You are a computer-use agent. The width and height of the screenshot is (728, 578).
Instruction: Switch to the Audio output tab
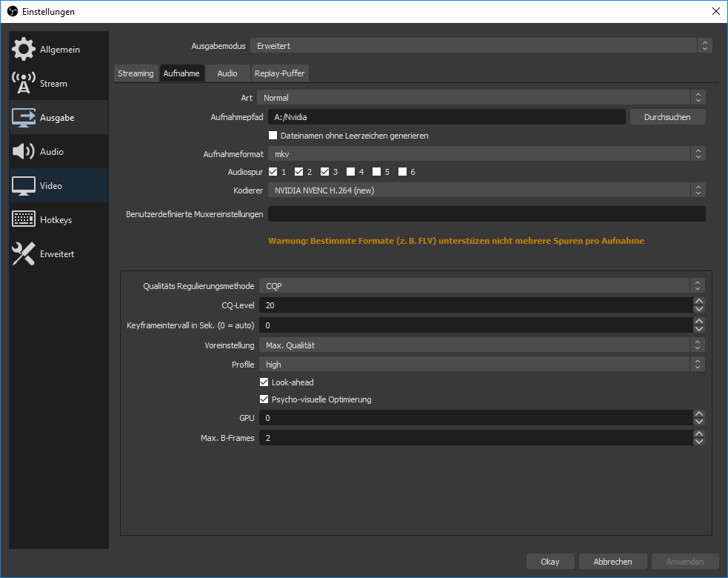point(227,73)
